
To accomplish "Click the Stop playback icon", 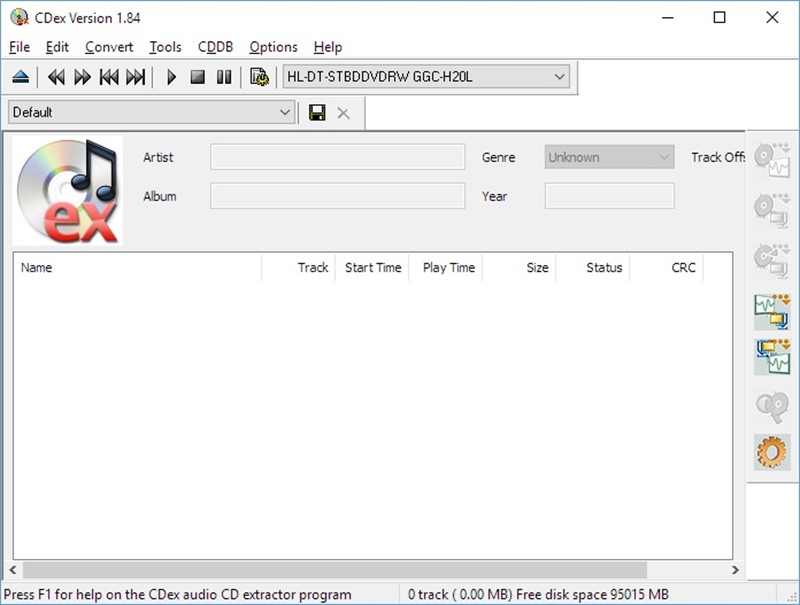I will point(198,77).
